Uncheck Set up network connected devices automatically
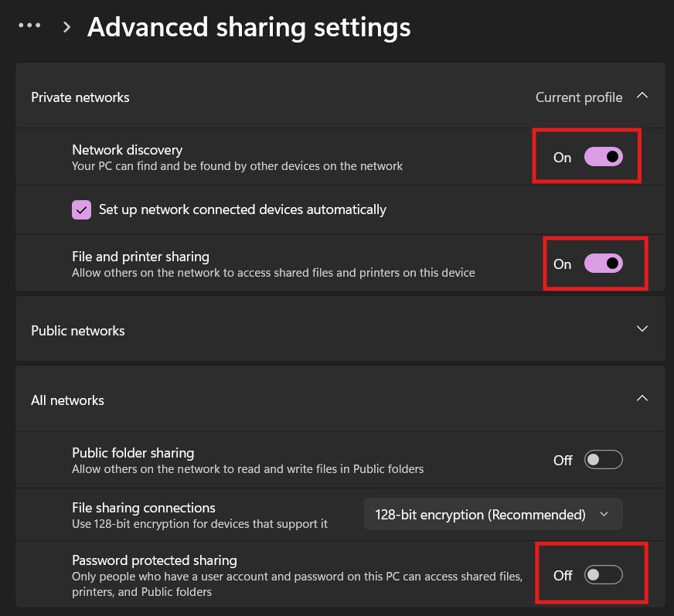The width and height of the screenshot is (674, 616). click(x=81, y=209)
